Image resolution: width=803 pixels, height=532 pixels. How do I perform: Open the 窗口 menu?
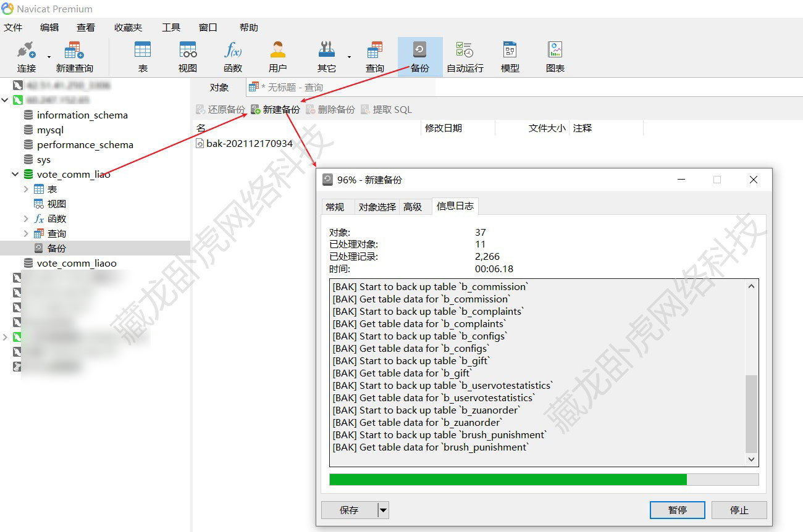click(208, 27)
